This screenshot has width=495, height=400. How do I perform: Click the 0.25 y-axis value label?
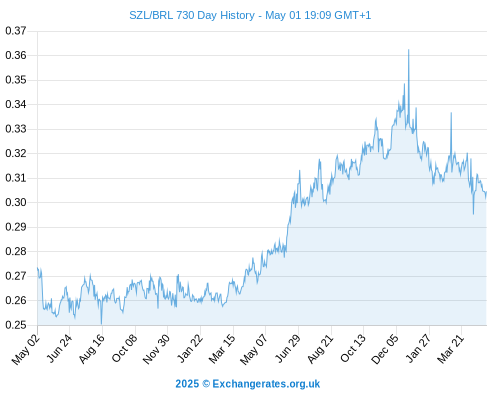coord(16,325)
